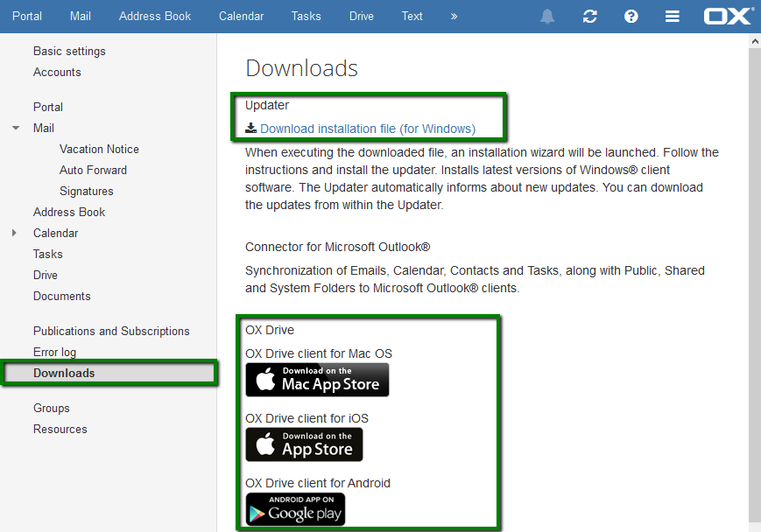Open Publications and Subscriptions settings

click(x=111, y=331)
